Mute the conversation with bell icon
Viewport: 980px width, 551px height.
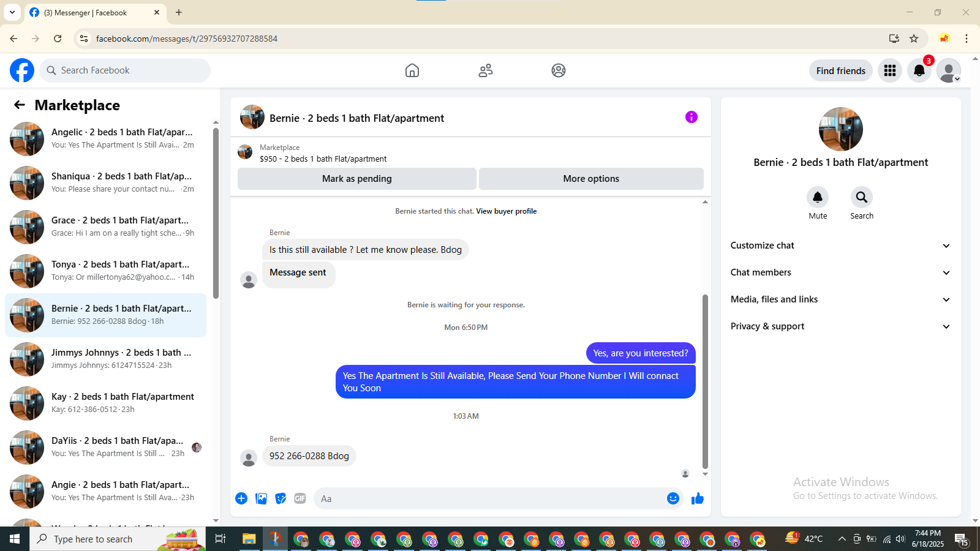tap(818, 197)
